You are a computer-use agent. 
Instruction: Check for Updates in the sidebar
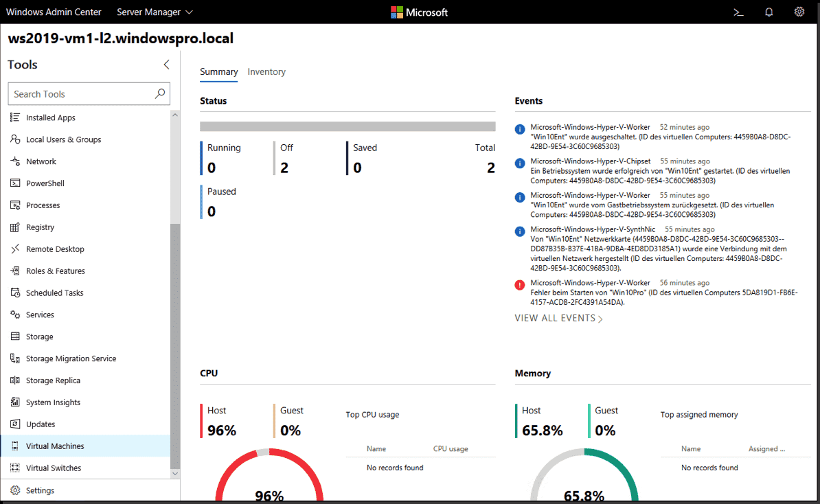coord(42,424)
